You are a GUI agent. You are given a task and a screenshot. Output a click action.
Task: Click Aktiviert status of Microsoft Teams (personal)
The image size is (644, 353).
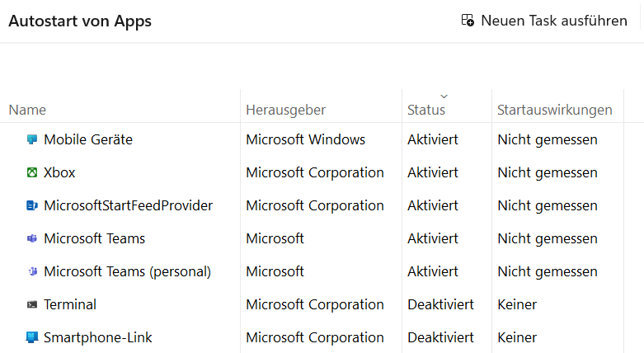click(433, 271)
